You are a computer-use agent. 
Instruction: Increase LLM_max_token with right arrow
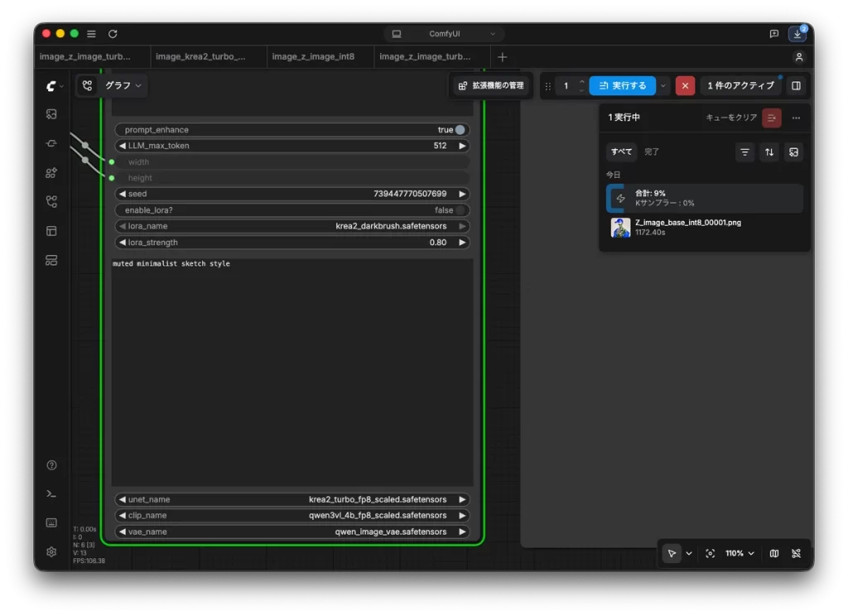(462, 146)
